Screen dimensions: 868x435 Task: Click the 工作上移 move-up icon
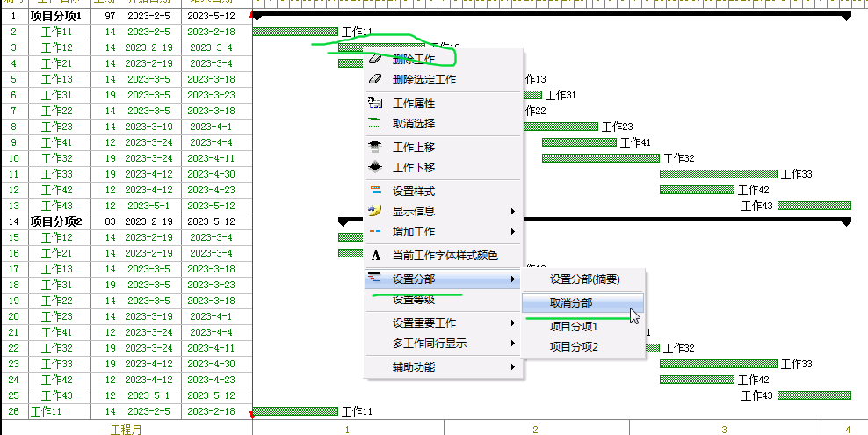coord(375,148)
